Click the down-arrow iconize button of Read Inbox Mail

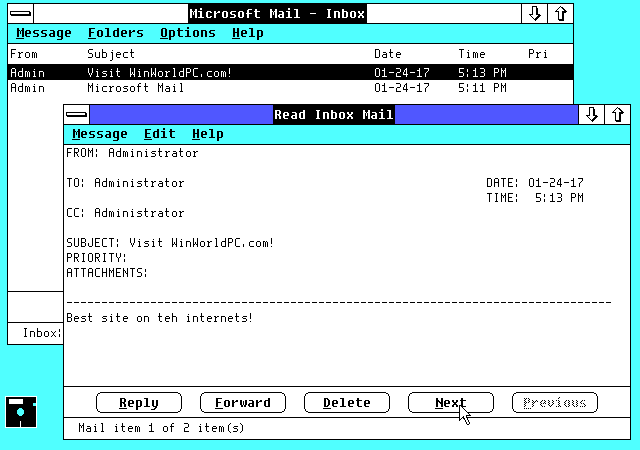click(x=591, y=115)
